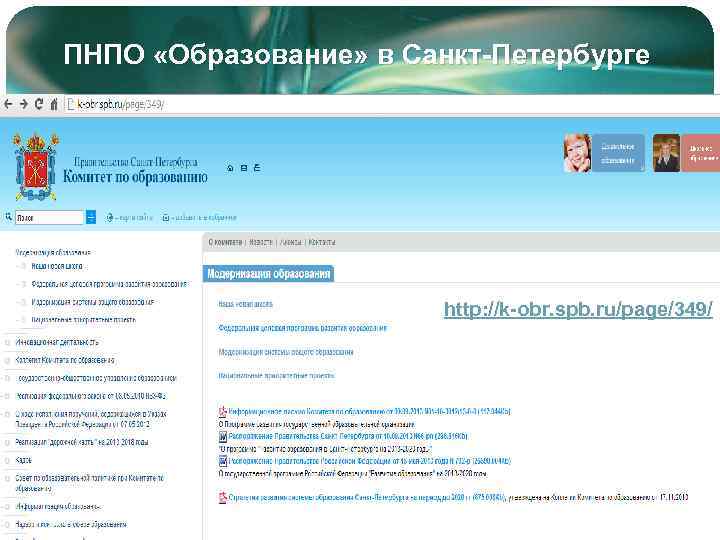This screenshot has height=540, width=720.
Task: Click the PDF icon of 'Стратегия развития системы образования'
Action: 223,497
